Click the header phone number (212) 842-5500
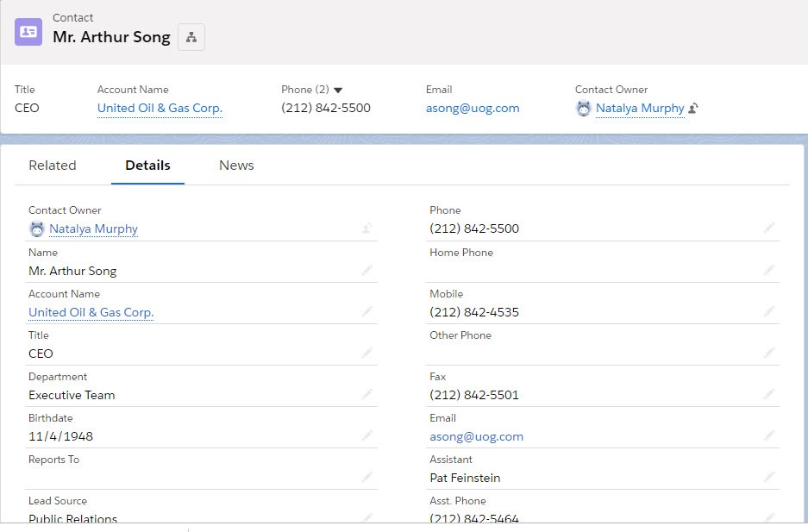 (326, 108)
